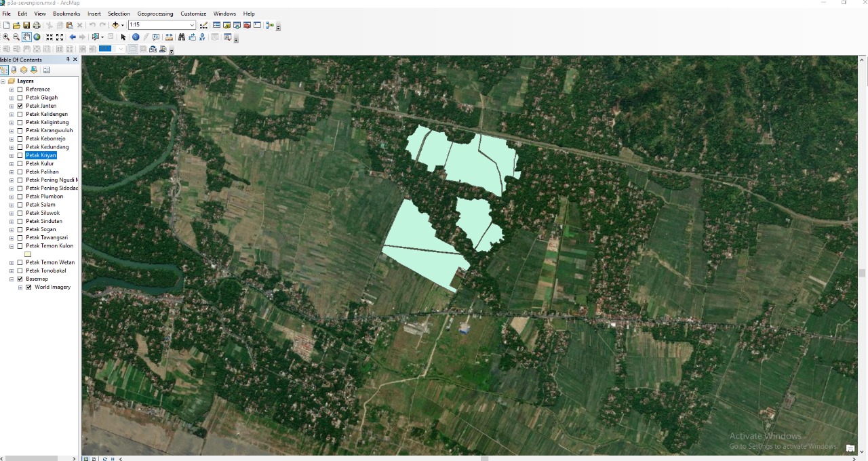Collapse the Basemap group
This screenshot has width=868, height=461.
click(x=12, y=279)
